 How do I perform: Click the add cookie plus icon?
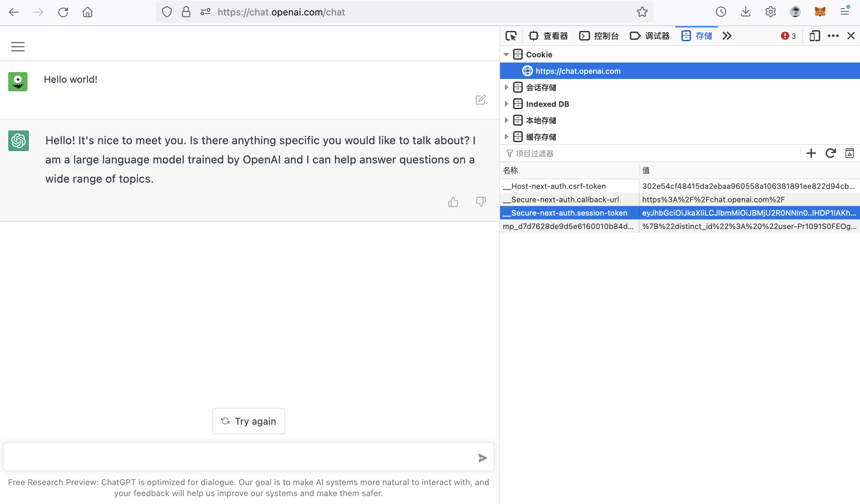click(811, 153)
